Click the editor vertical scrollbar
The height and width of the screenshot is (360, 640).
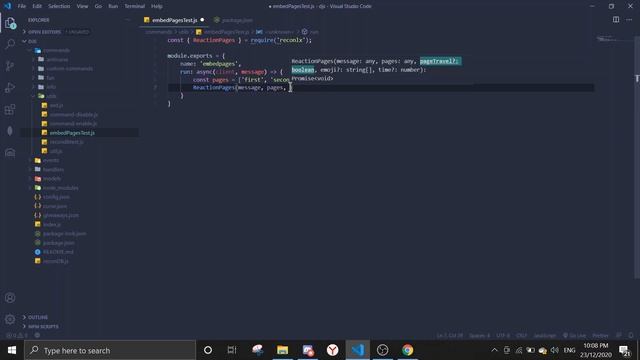pos(637,157)
